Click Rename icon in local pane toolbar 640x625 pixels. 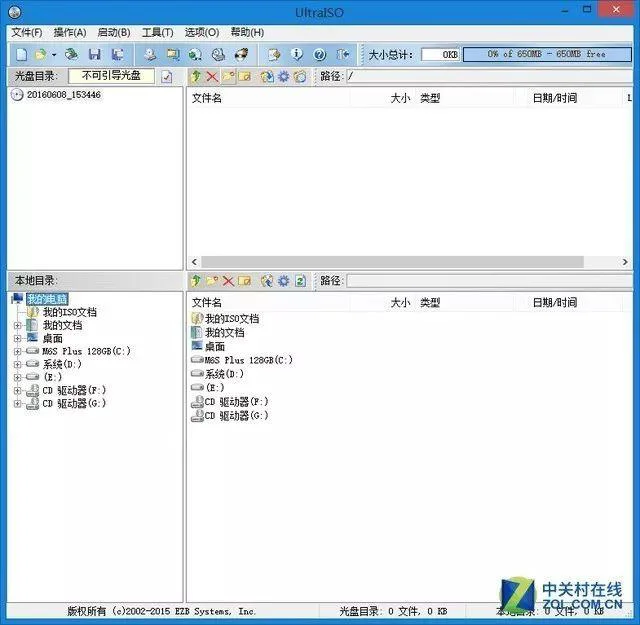244,281
